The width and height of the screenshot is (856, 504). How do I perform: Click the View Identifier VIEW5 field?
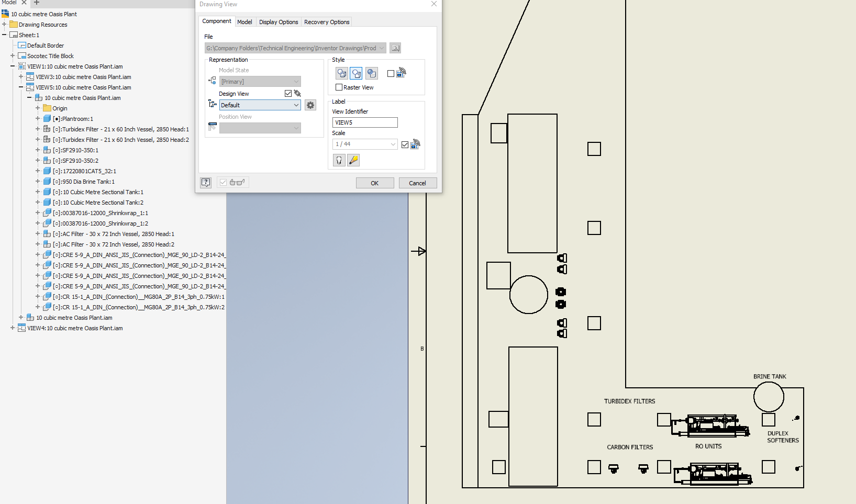click(365, 122)
